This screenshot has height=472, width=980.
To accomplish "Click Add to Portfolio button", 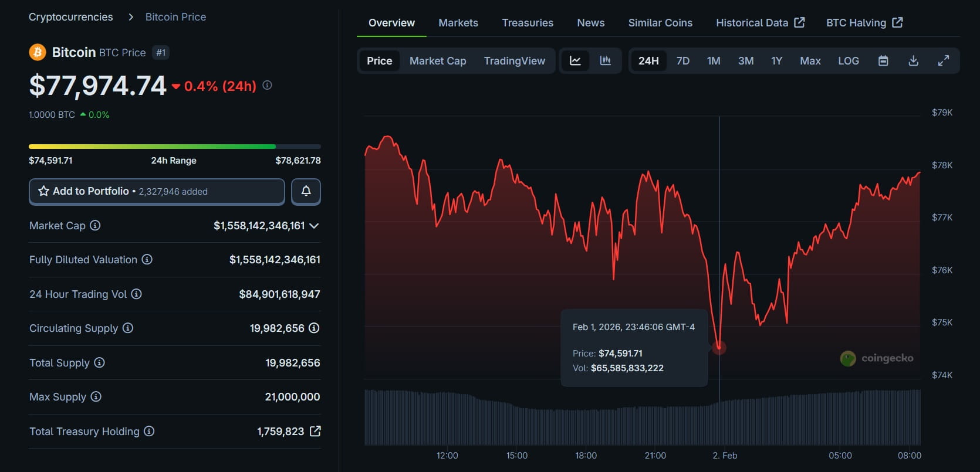I will point(157,191).
